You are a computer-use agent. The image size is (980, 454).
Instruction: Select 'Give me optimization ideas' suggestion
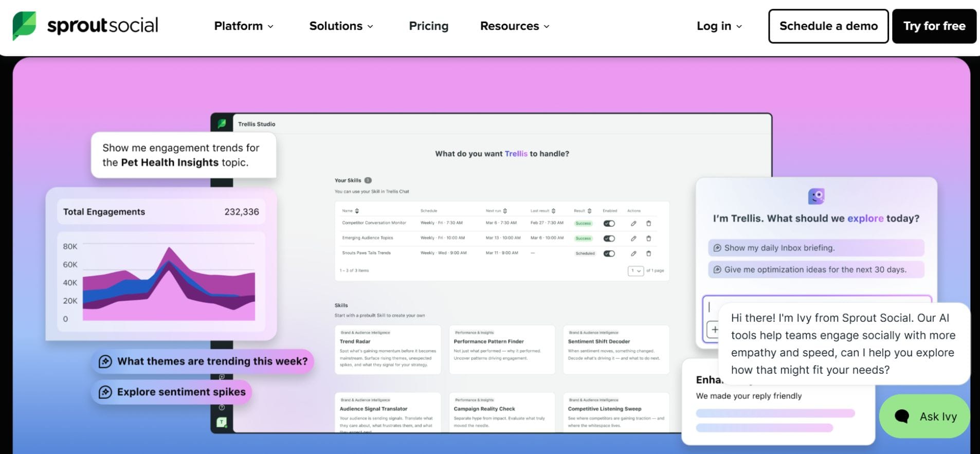click(816, 269)
